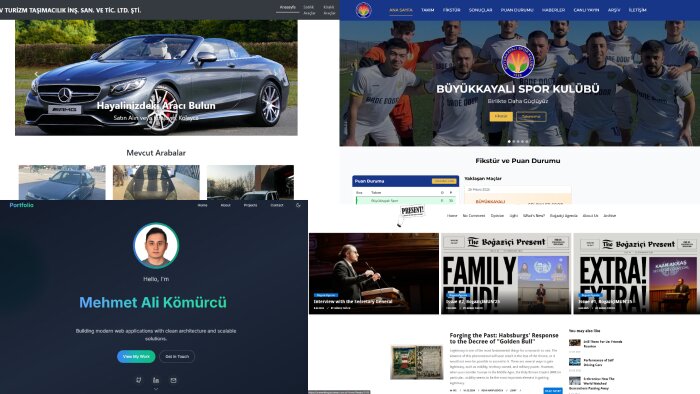The width and height of the screenshot is (700, 394).
Task: Open the LinkedIn icon link in Portfolio
Action: pos(156,380)
